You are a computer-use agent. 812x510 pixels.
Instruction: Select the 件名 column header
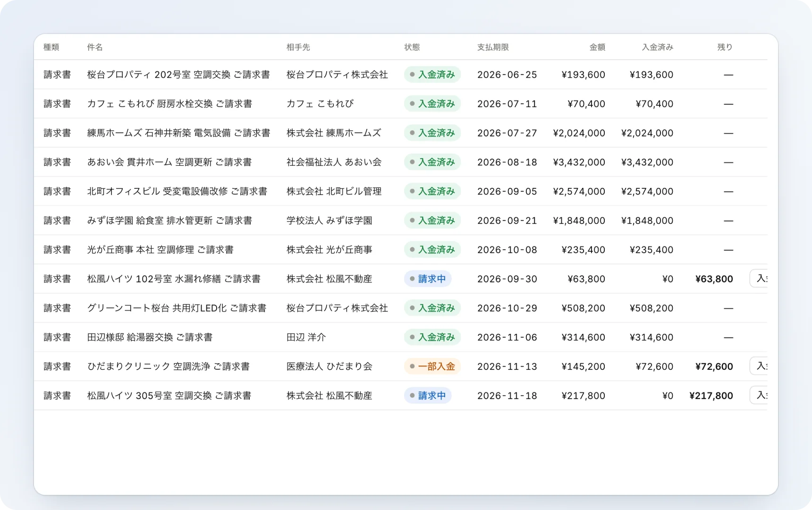pos(95,47)
